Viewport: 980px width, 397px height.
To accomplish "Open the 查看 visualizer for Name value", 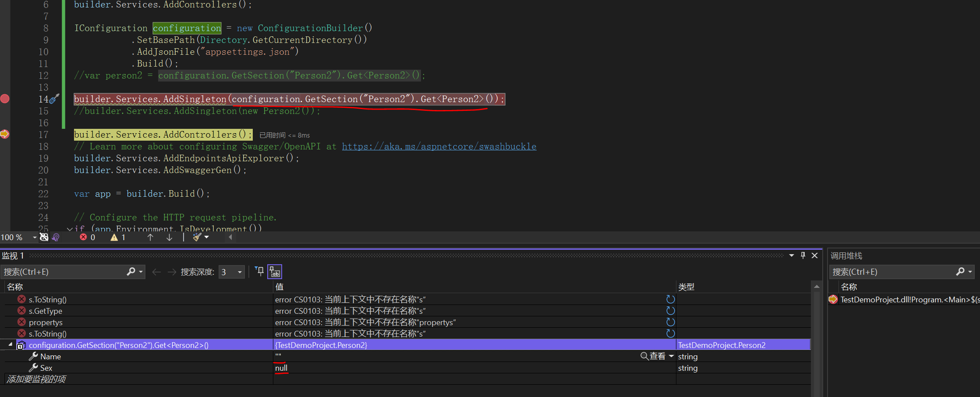I will [653, 356].
